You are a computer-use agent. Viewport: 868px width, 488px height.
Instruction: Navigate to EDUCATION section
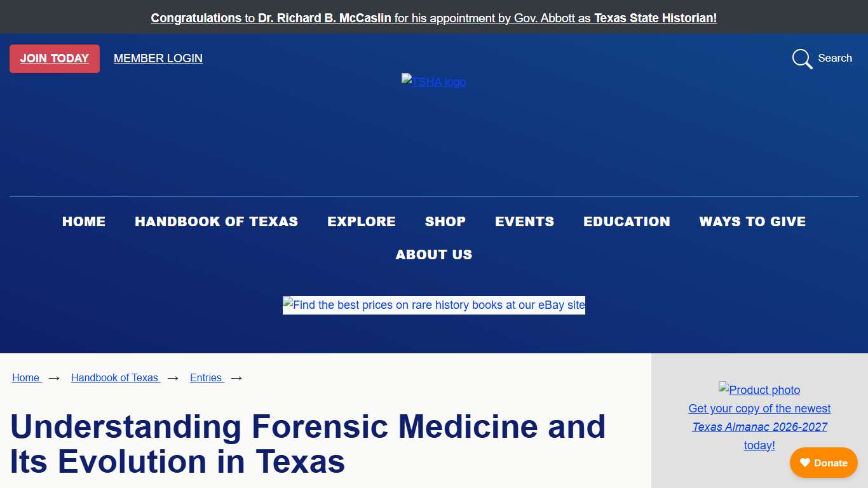click(x=627, y=221)
